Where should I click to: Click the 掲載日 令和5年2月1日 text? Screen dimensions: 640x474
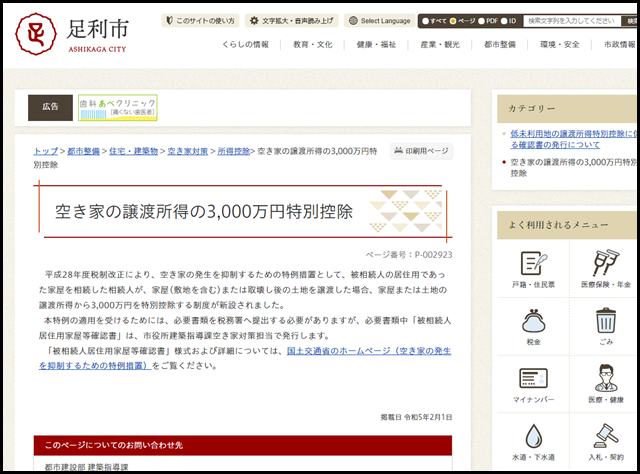[416, 417]
